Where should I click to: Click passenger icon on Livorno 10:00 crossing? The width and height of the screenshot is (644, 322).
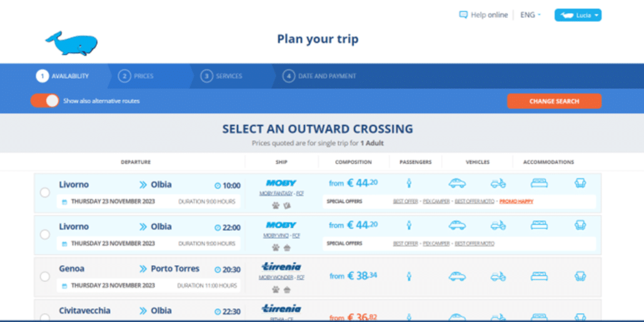click(x=409, y=183)
